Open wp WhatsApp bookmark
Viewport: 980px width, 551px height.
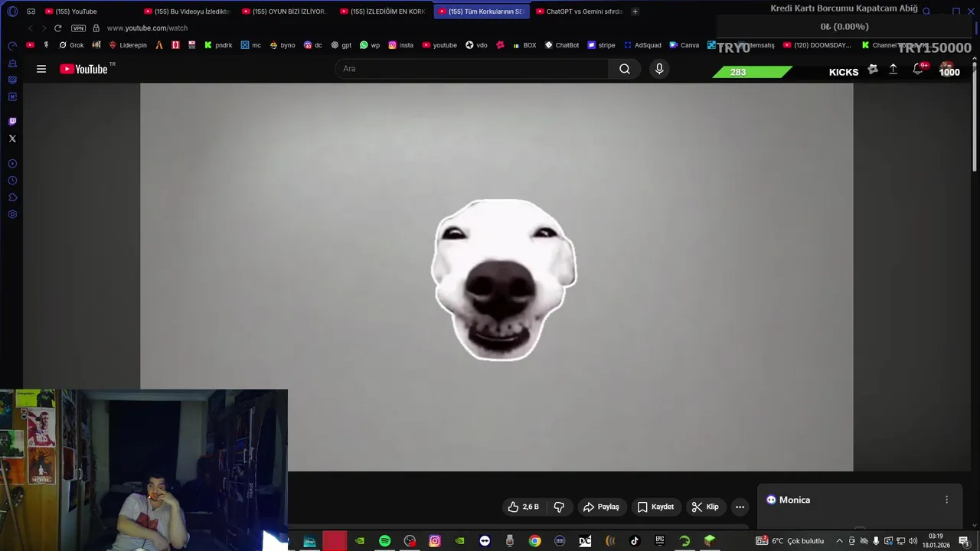[x=370, y=45]
